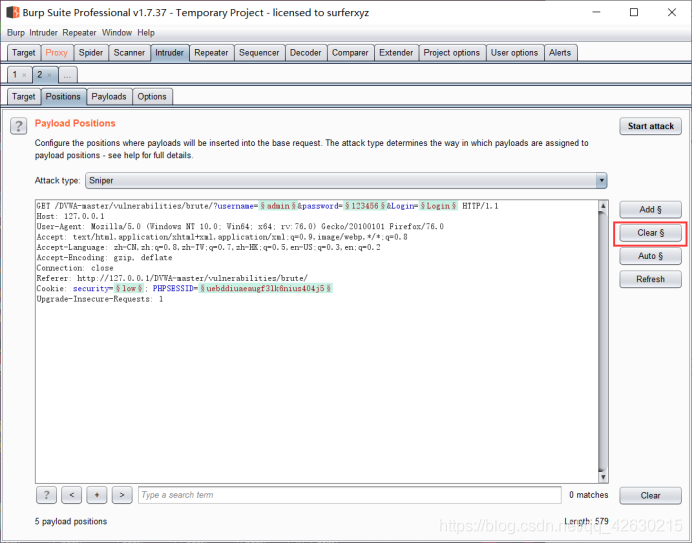The height and width of the screenshot is (544, 692).
Task: Click the request editor vertical scrollbar
Action: 603,342
